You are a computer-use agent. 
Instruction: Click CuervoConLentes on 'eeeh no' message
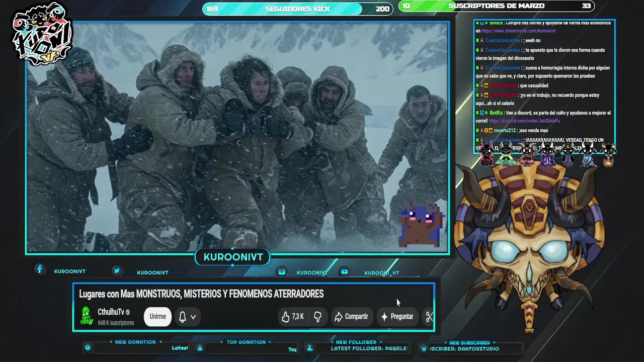[503, 40]
